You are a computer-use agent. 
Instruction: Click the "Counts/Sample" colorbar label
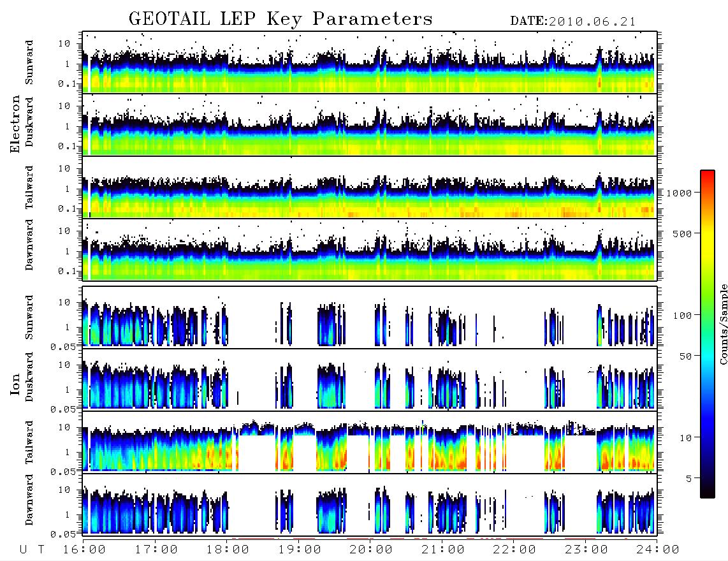(723, 324)
